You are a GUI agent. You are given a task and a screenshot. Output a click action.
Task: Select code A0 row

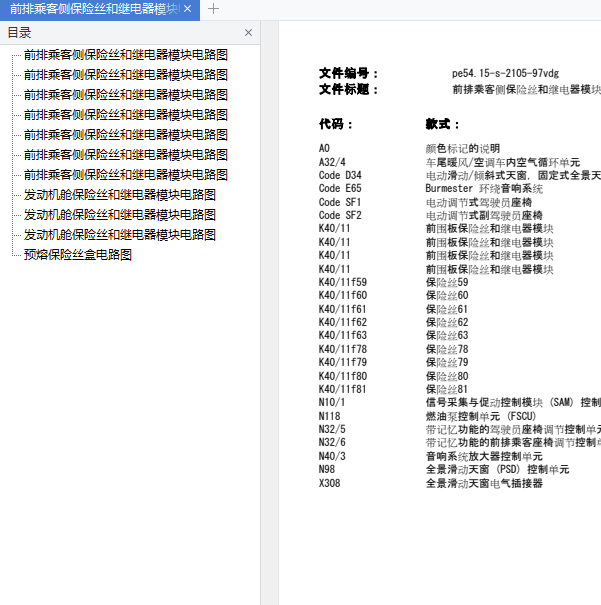pyautogui.click(x=324, y=148)
